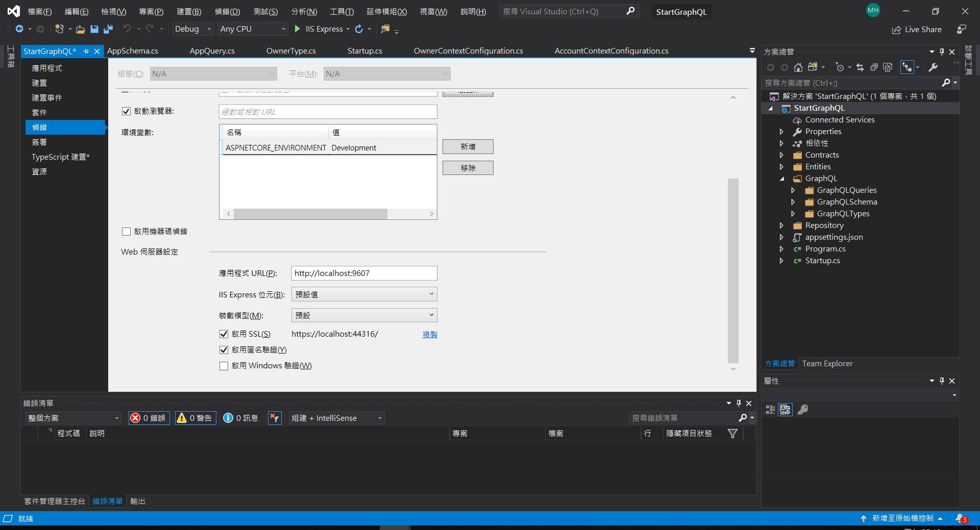980x530 pixels.
Task: Click the Pending Changes Filter clock icon
Action: (840, 67)
